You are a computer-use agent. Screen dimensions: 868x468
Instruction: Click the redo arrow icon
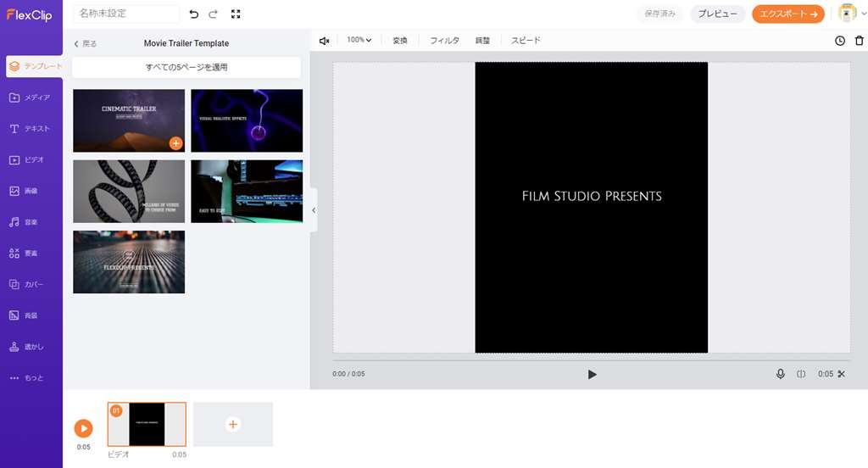click(x=214, y=14)
